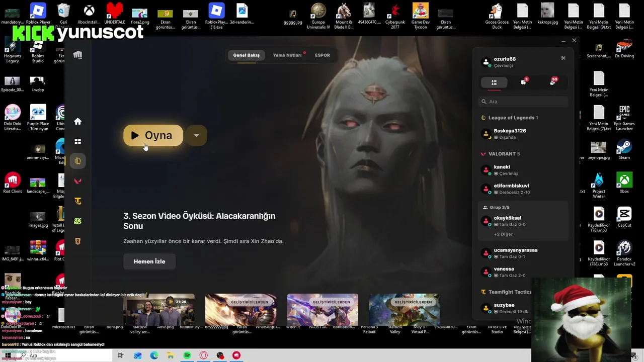Select friend etiformbiskuvi

tap(523, 189)
